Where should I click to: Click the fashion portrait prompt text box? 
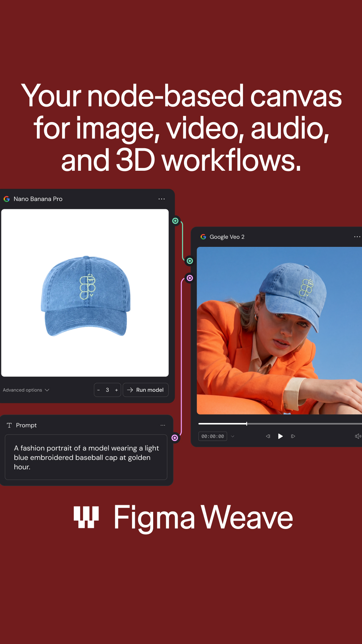coord(86,457)
